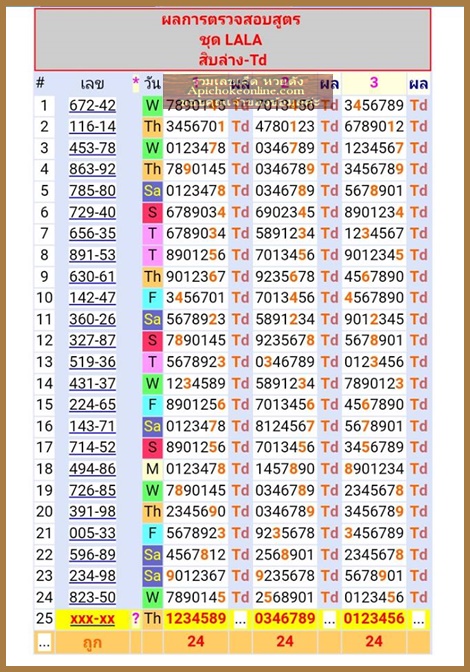Screen dimensions: 470x672
Task: Click the cyan F day cell in row 10
Action: coord(152,298)
